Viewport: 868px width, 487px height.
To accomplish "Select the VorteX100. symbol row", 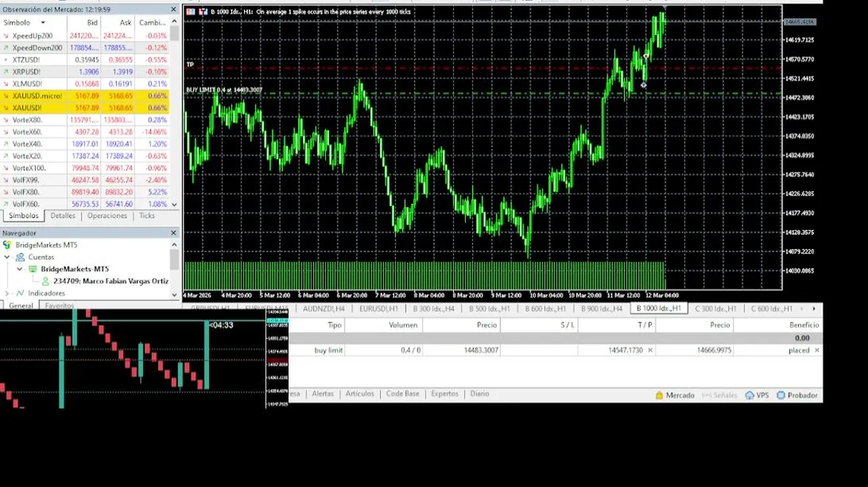I will (x=85, y=168).
